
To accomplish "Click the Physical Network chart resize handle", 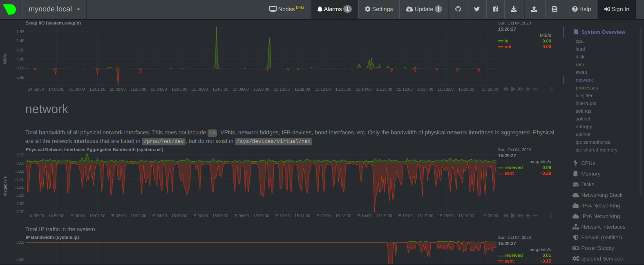I will (551, 216).
